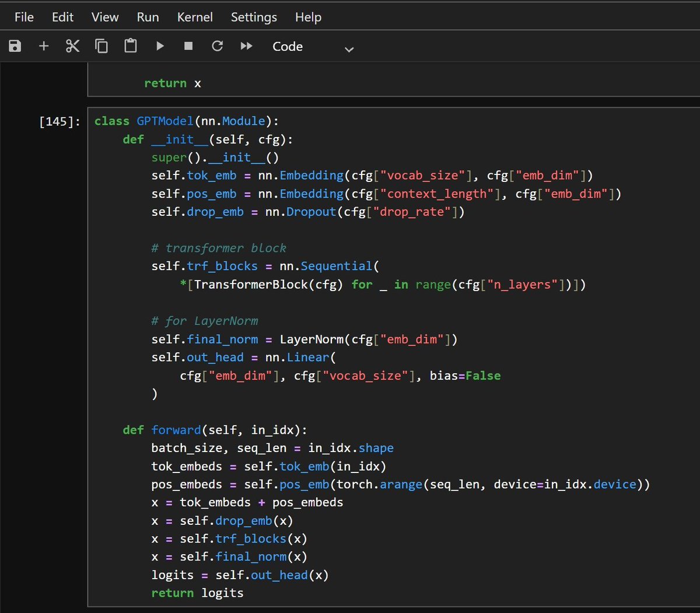Screen dimensions: 700x613
Task: Run the selected cell with the play icon
Action: tap(160, 46)
